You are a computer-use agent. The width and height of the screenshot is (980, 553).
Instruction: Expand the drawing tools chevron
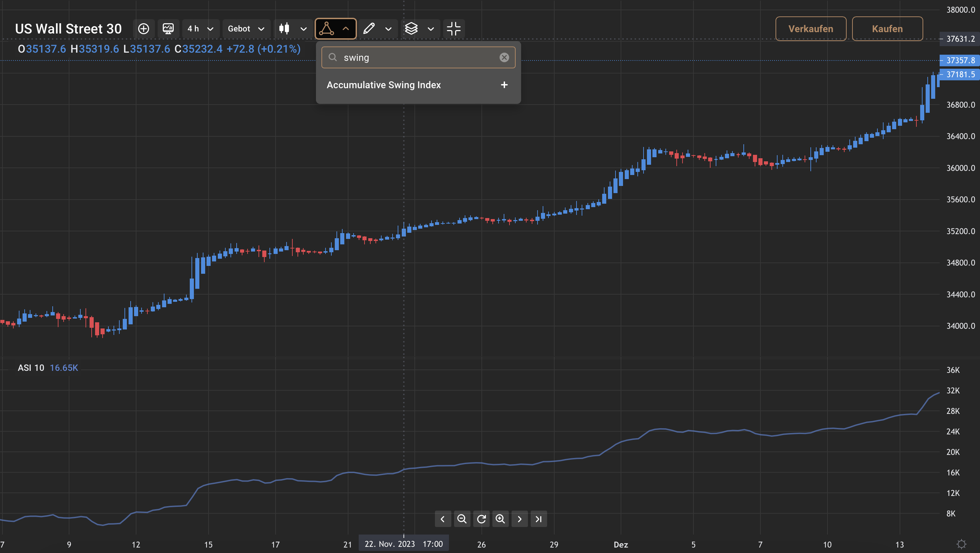(388, 29)
